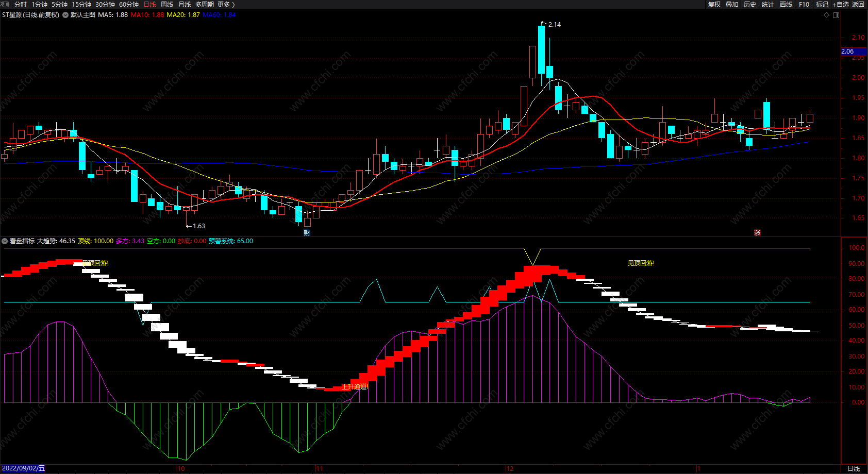Click the 大趋势: 46.35 value
Image resolution: width=868 pixels, height=474 pixels.
(x=56, y=241)
